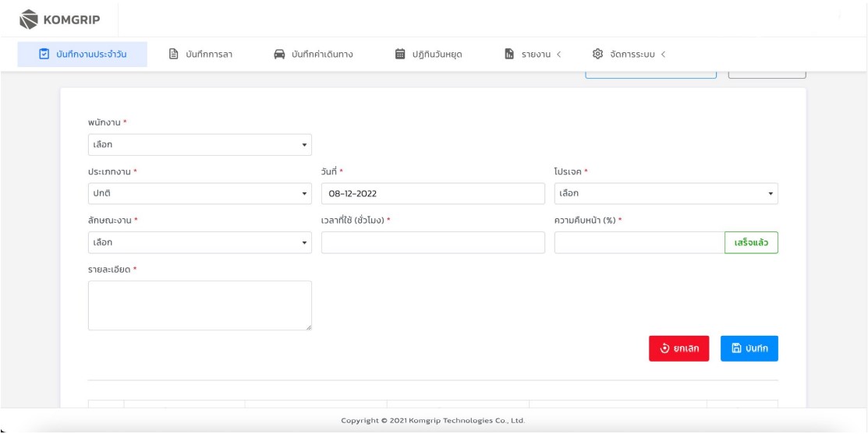Click the travel expense car icon
The width and height of the screenshot is (868, 434).
tap(279, 55)
